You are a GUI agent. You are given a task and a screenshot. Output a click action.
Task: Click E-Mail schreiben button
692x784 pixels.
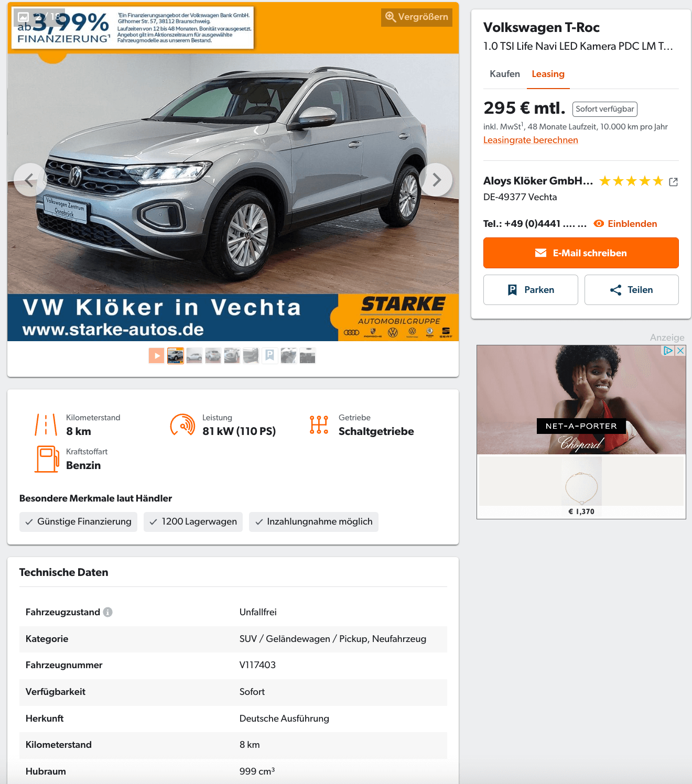(581, 253)
